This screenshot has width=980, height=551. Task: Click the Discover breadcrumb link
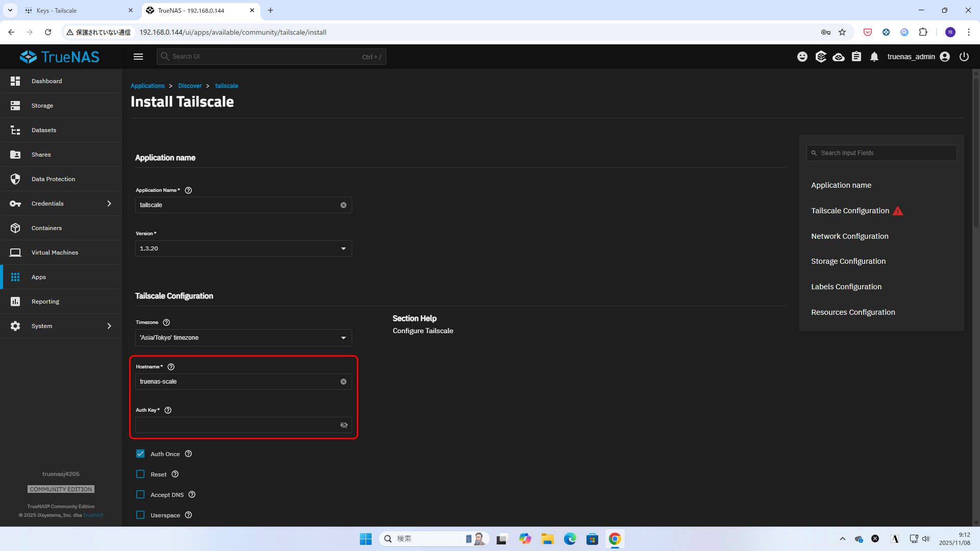click(190, 86)
